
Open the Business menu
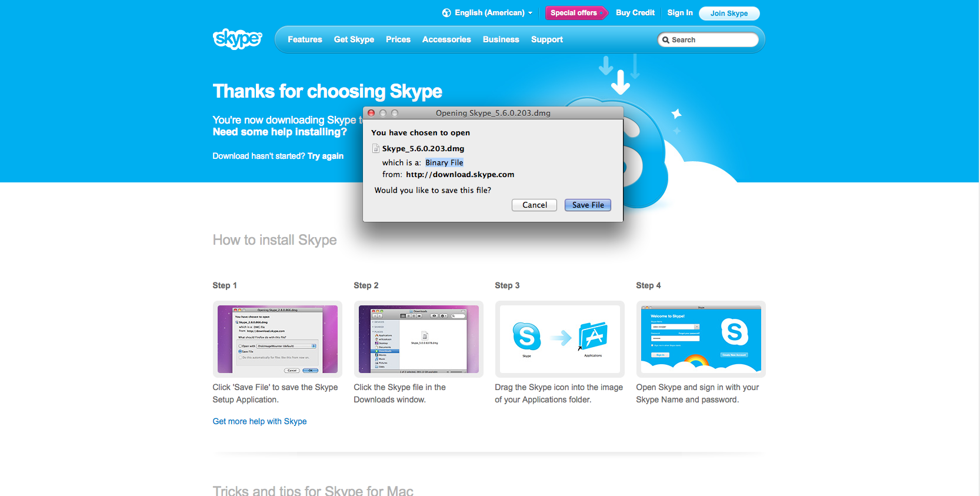tap(501, 39)
